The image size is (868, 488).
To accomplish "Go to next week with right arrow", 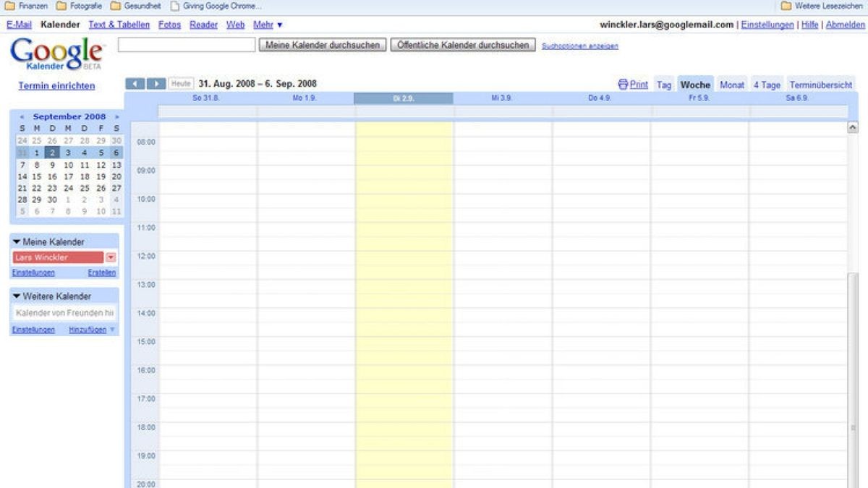I will coord(156,84).
